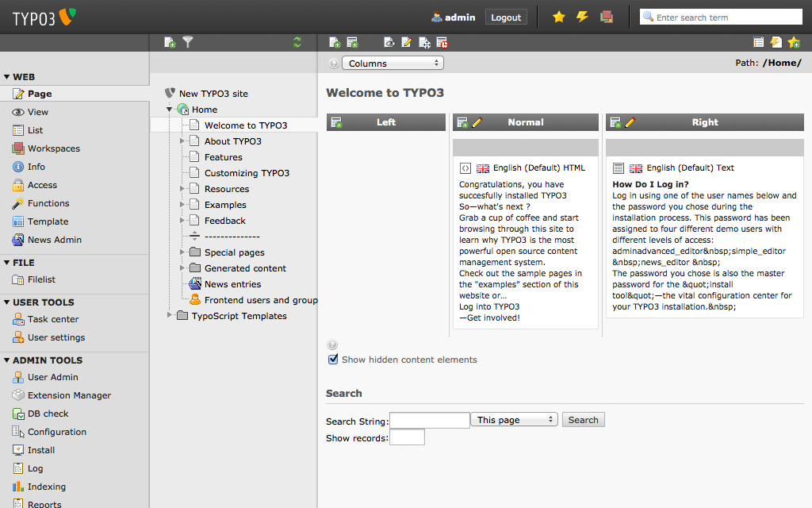812x508 pixels.
Task: Uncheck Show hidden content elements
Action: (333, 360)
